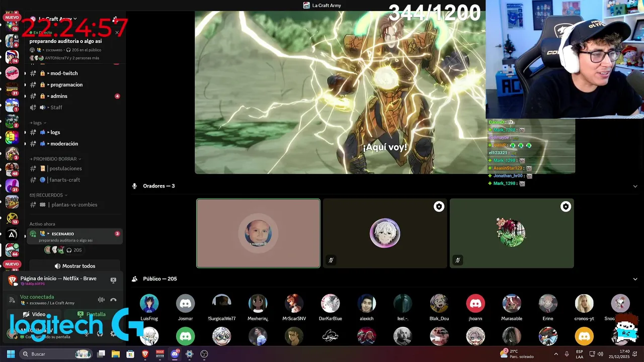644x362 pixels.
Task: Open the yellow number 3 server icon
Action: tap(12, 137)
